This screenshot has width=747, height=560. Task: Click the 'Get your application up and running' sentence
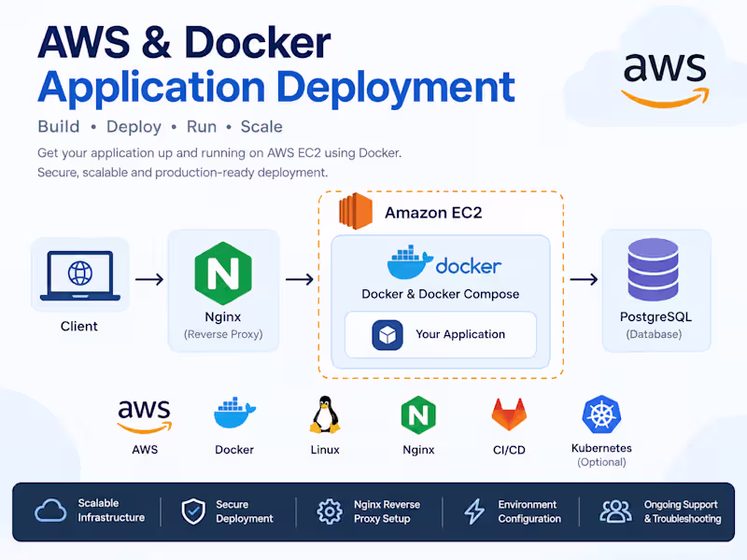click(219, 153)
